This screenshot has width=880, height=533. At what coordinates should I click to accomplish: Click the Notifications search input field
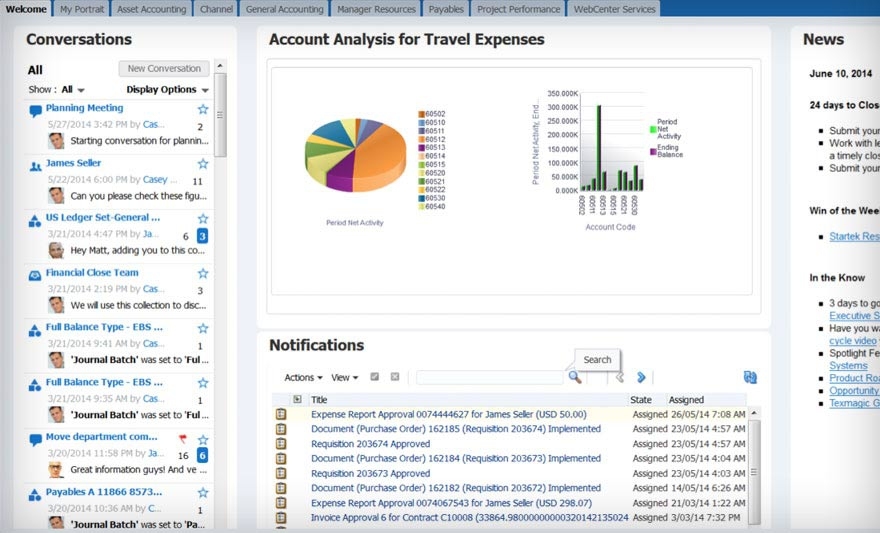tap(489, 378)
